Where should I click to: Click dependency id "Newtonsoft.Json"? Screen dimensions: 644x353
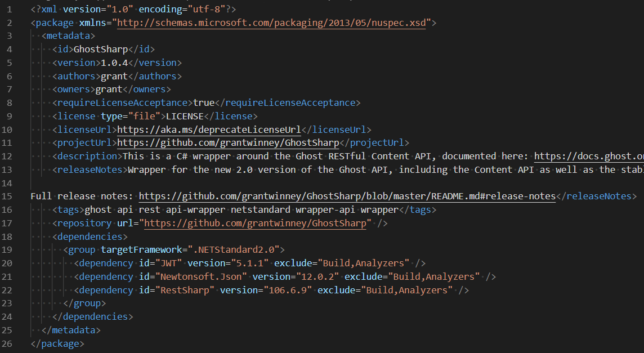point(201,277)
